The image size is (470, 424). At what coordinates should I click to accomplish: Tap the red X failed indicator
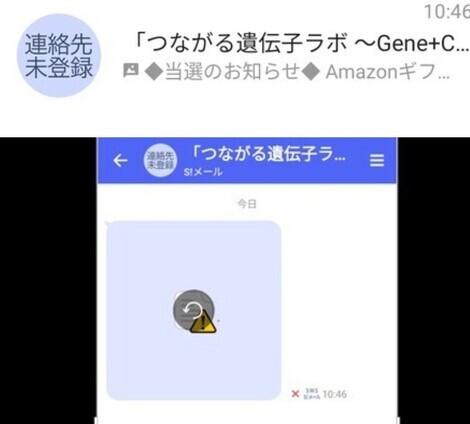(x=295, y=394)
